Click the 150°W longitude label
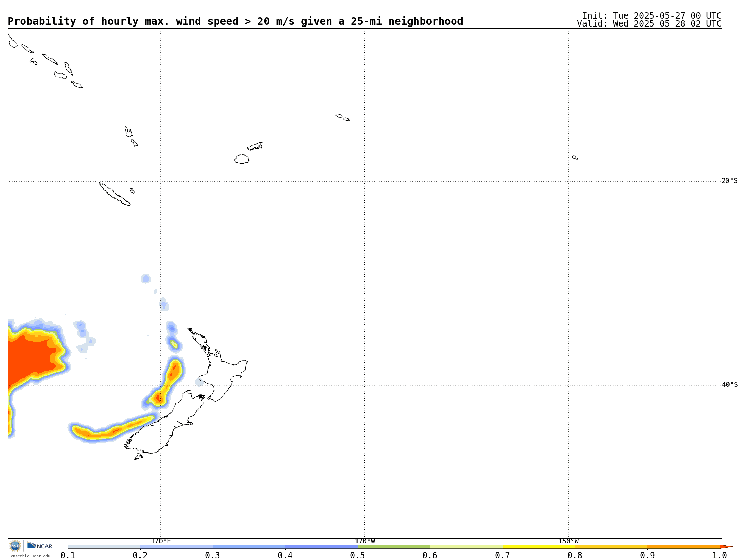Viewport: 744px width, 560px height. pyautogui.click(x=568, y=541)
